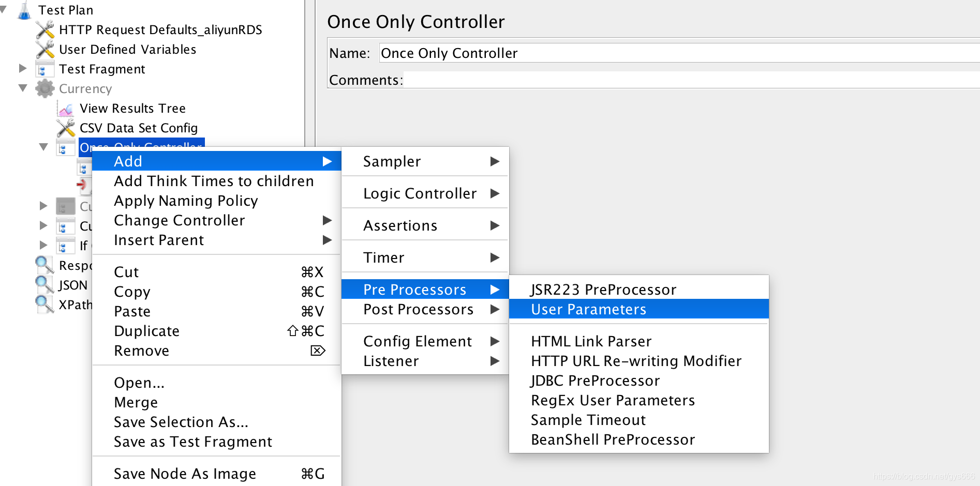Click the User Defined Variables config icon
The width and height of the screenshot is (980, 486).
[45, 49]
